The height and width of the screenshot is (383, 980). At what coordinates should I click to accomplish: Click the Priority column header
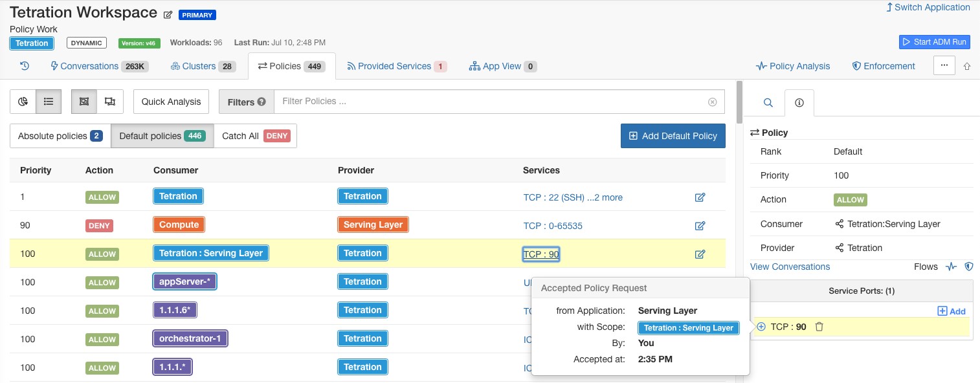36,170
